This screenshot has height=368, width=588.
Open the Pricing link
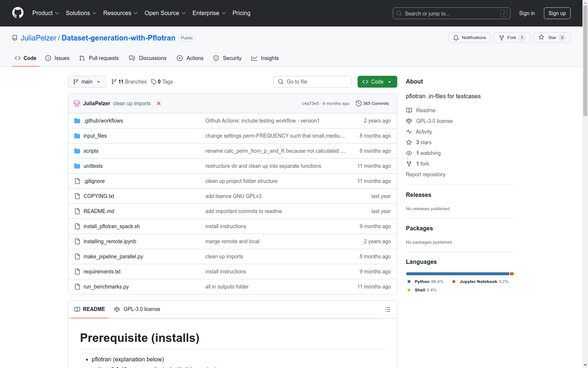click(x=241, y=13)
